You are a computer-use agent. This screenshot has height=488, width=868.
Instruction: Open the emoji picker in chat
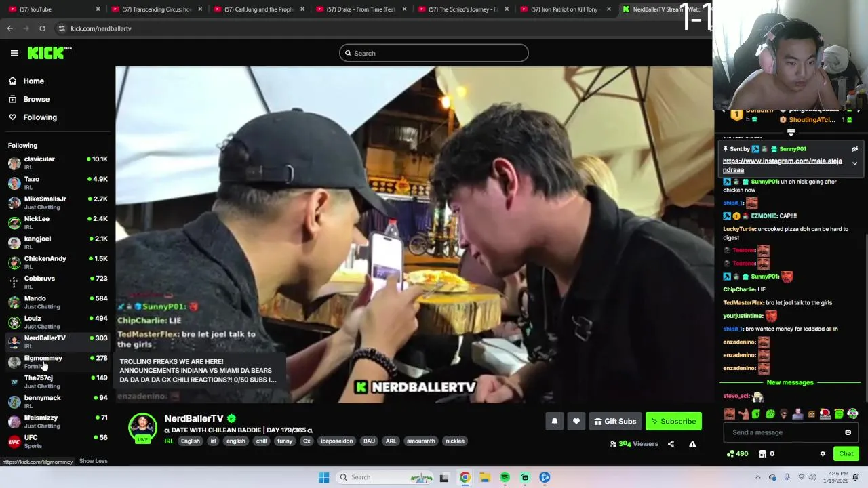point(848,432)
